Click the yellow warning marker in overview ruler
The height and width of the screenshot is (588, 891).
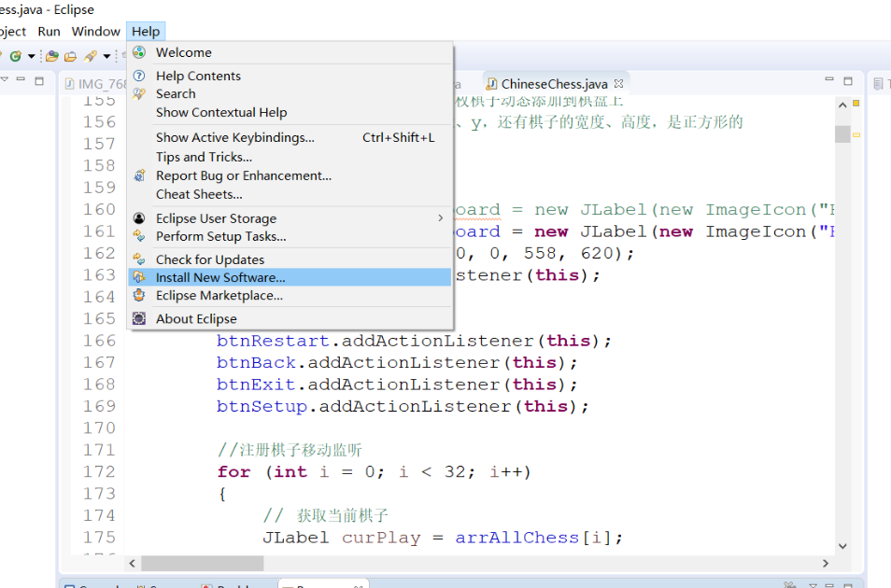[856, 134]
